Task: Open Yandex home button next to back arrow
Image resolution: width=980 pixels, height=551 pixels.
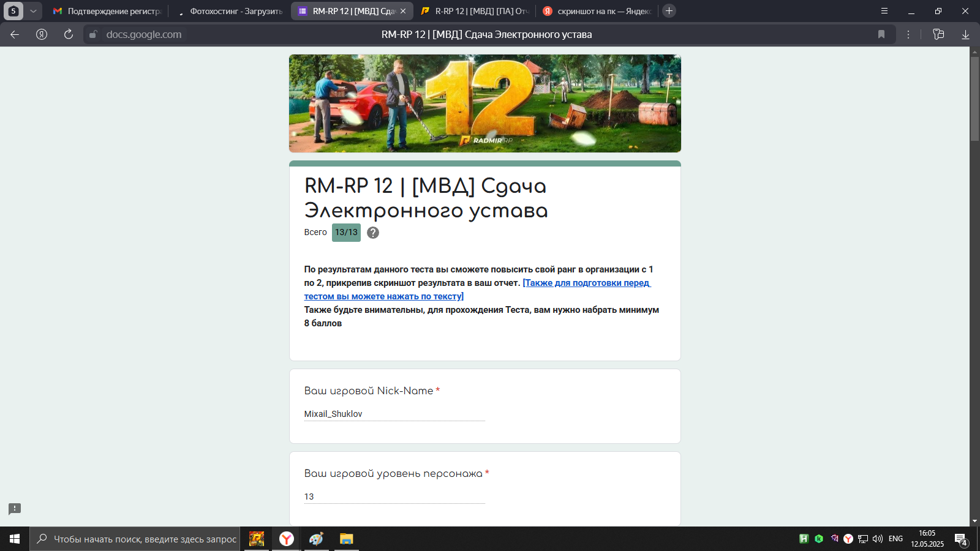Action: (x=42, y=34)
